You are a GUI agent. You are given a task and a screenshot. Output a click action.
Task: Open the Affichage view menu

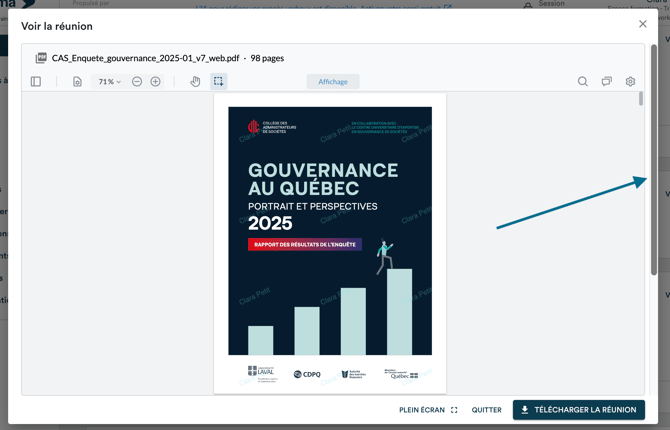[333, 82]
